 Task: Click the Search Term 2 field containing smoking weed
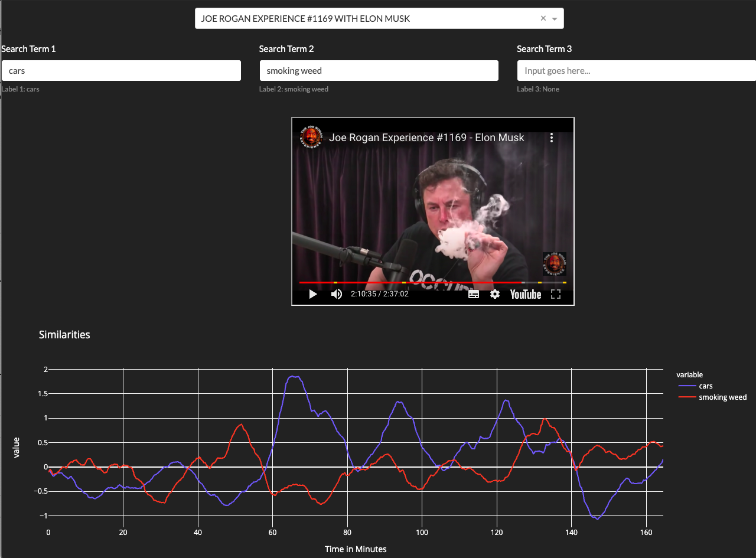379,70
